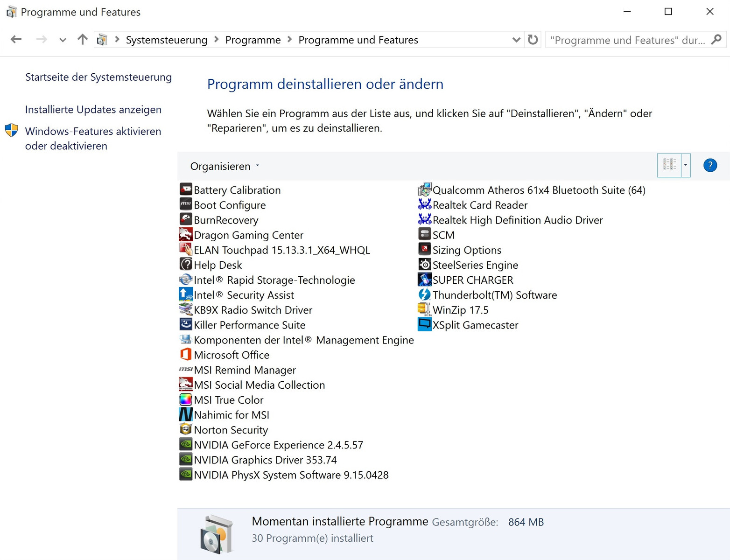This screenshot has height=560, width=730.
Task: Click the Intel Security Assist icon
Action: pos(186,294)
